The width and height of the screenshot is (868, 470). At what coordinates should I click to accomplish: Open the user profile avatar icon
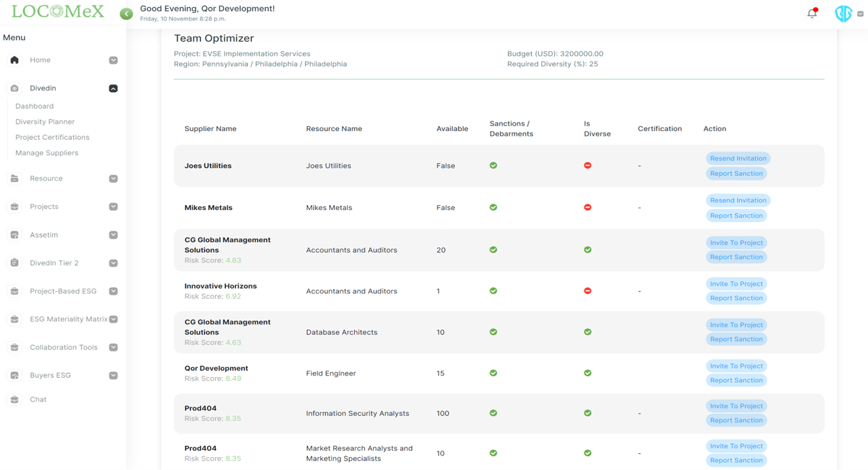(843, 12)
